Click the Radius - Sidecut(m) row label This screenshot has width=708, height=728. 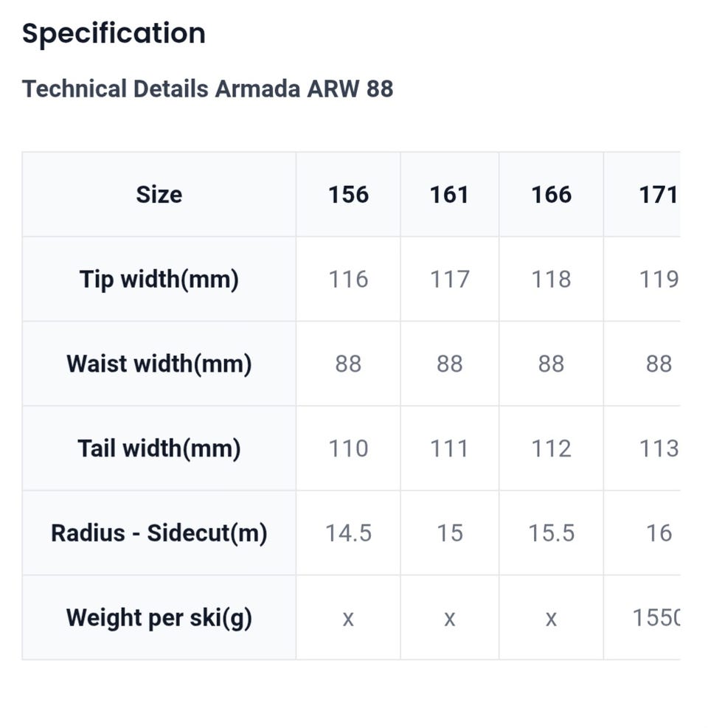tap(159, 533)
